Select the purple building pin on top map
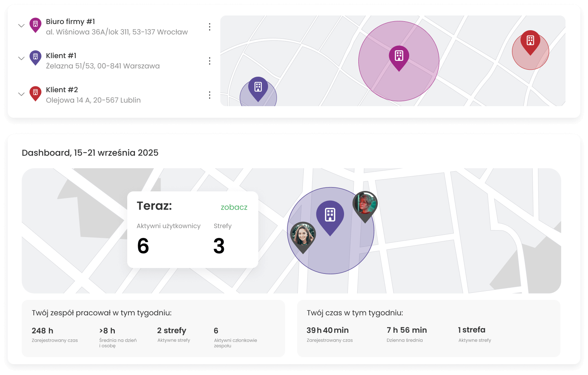The height and width of the screenshot is (375, 588). coord(258,88)
